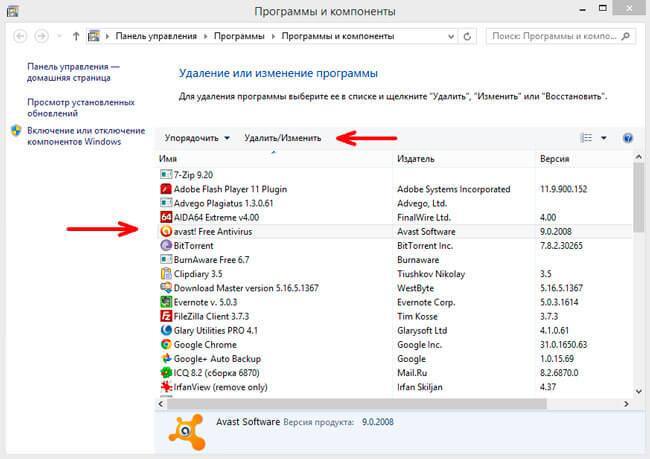
Task: Click the search programs input field
Action: 554,36
